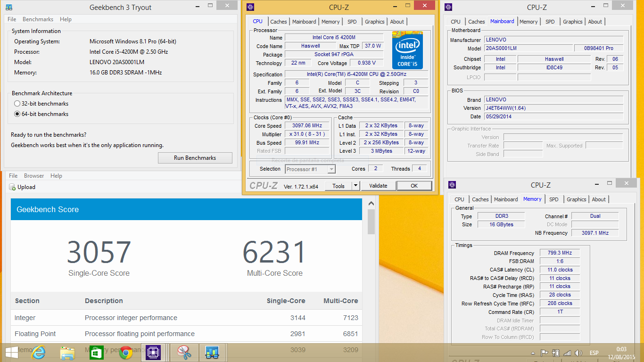Select About tab in the Mainboard CPU-Z window

(x=595, y=22)
